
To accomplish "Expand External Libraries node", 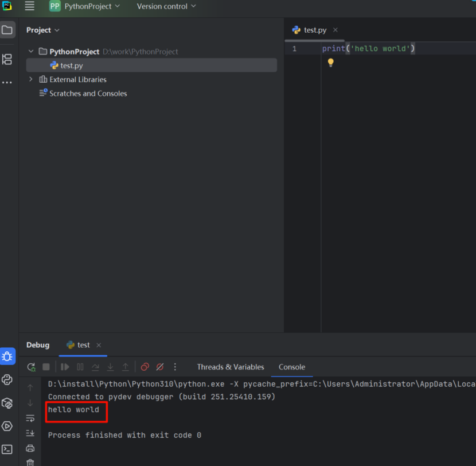I will (x=30, y=79).
